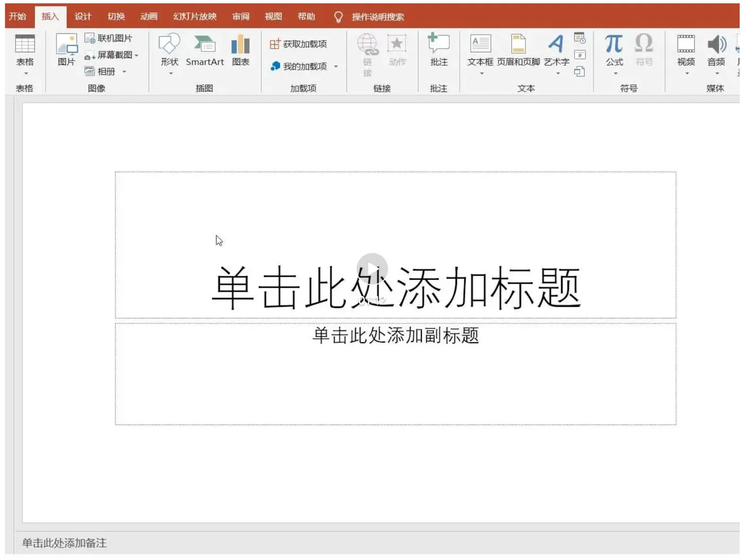Expand the 表格 table dropdown arrow
743x560 pixels.
pyautogui.click(x=25, y=74)
